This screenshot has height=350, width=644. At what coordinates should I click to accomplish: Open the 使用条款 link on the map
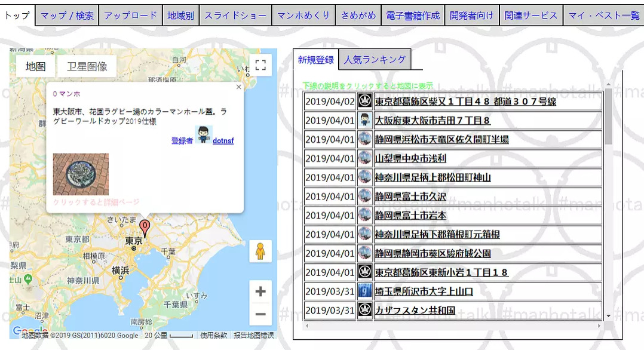point(214,335)
